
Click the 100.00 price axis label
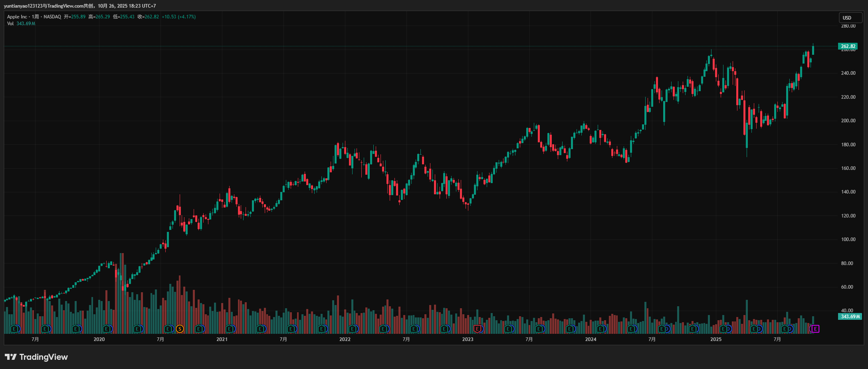coord(848,239)
